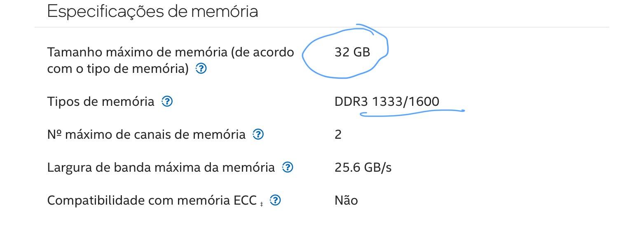Click the Compatibilidade com memória ECC label
The image size is (644, 231).
point(152,201)
